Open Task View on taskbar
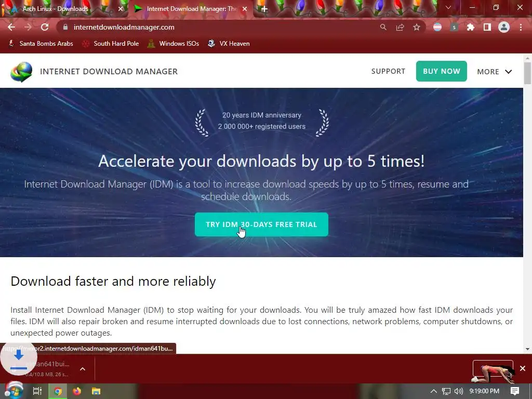Image resolution: width=532 pixels, height=399 pixels. [37, 391]
